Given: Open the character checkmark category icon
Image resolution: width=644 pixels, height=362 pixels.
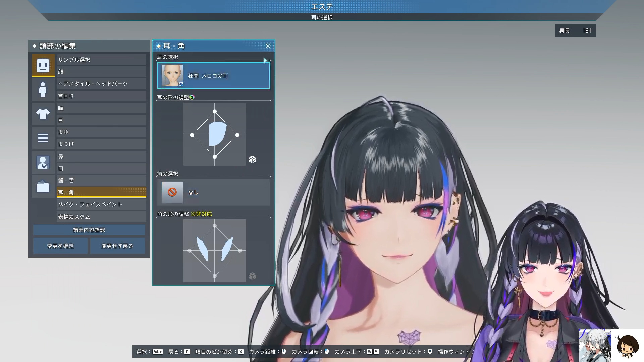Looking at the screenshot, I should click(43, 162).
